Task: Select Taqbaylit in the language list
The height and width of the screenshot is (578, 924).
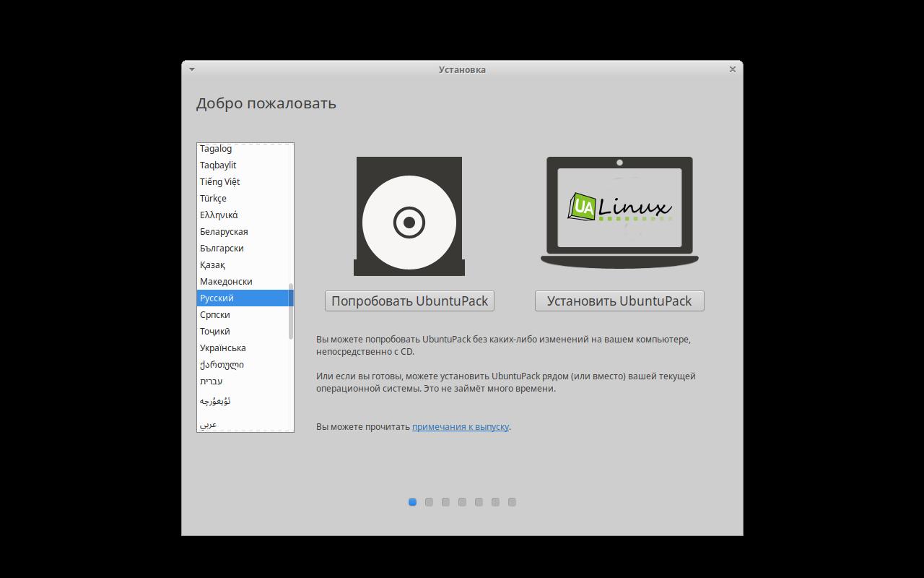Action: pos(243,165)
